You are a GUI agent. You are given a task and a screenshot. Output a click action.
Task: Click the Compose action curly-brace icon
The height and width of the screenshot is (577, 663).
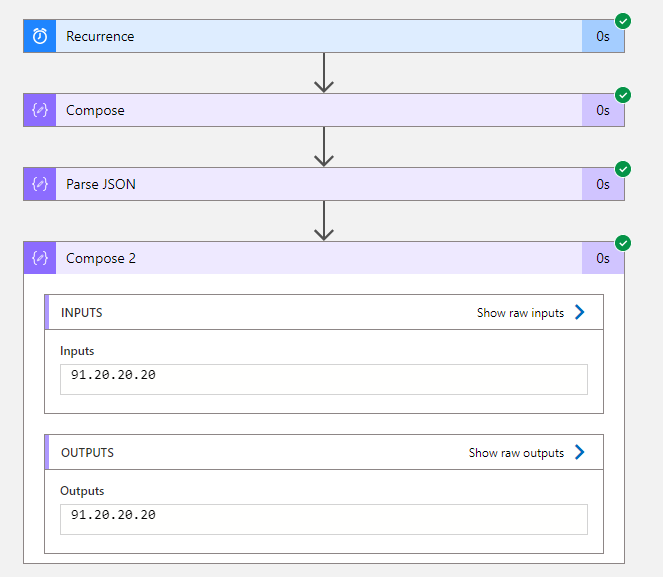coord(40,110)
